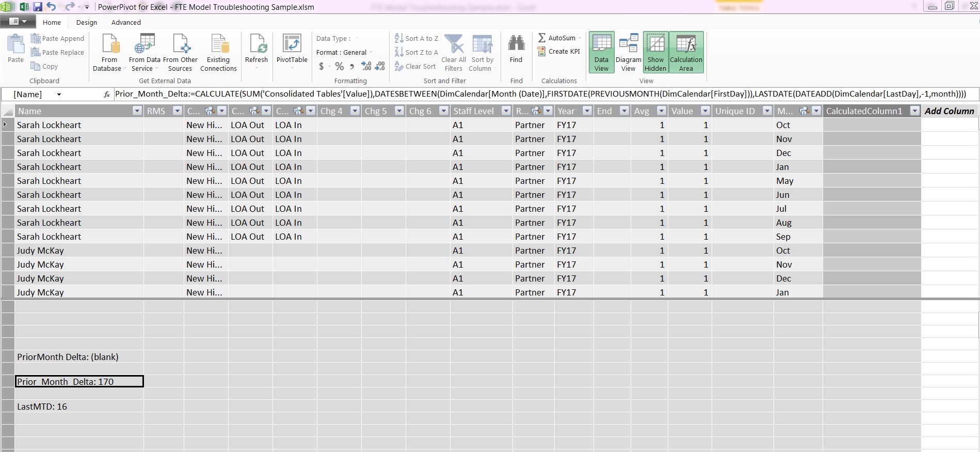The height and width of the screenshot is (452, 980).
Task: Select the Prior_Month_Delta: 170 measure cell
Action: click(x=79, y=382)
